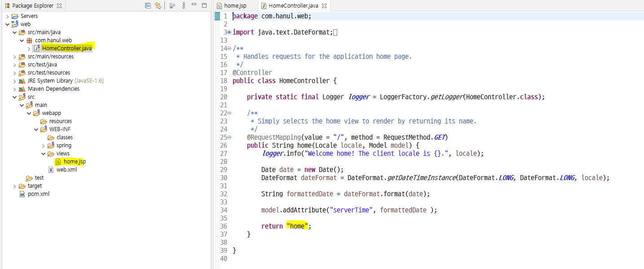The image size is (644, 269).
Task: Collapse the views folder node
Action: (43, 154)
